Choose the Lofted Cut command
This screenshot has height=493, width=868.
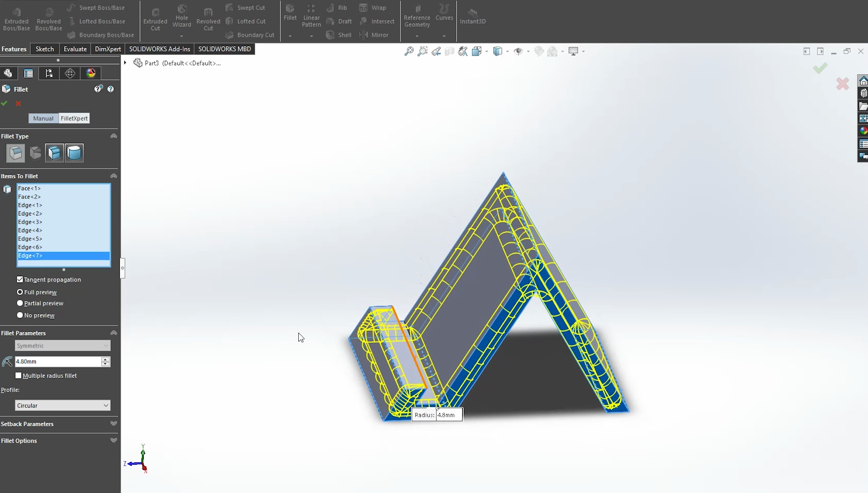[245, 21]
